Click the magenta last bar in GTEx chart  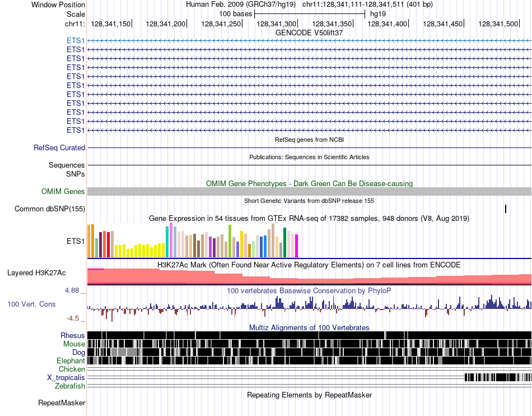point(297,246)
